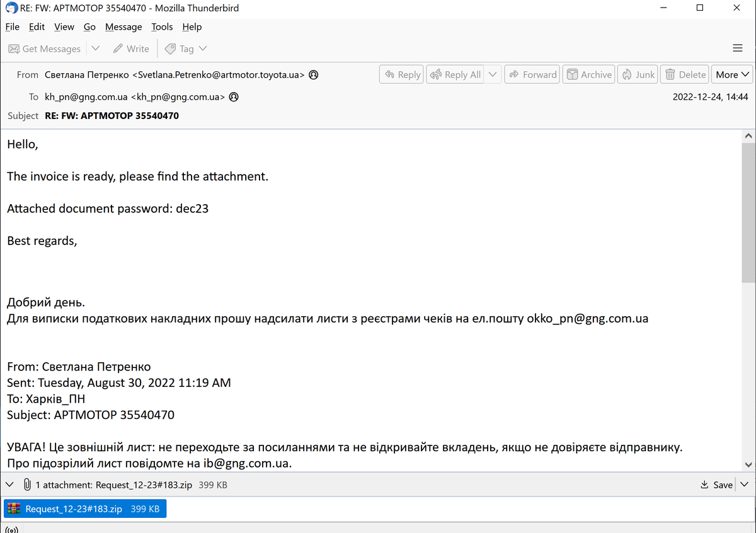Click contact icon next to sender address
Image resolution: width=756 pixels, height=533 pixels.
coord(313,74)
